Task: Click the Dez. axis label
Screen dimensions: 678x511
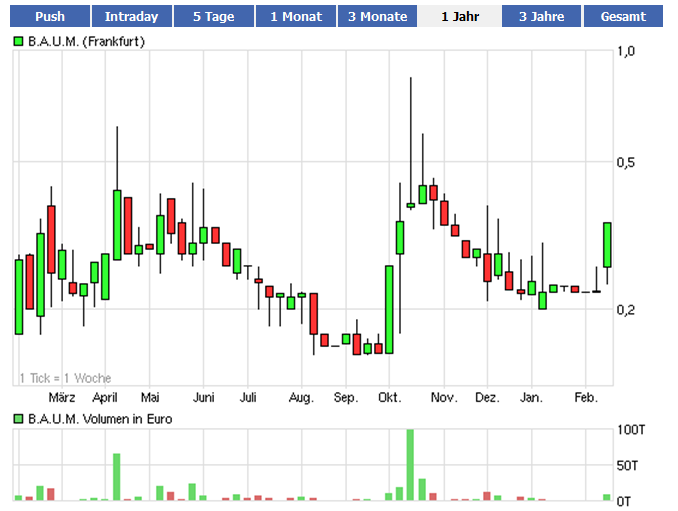Action: pos(487,397)
